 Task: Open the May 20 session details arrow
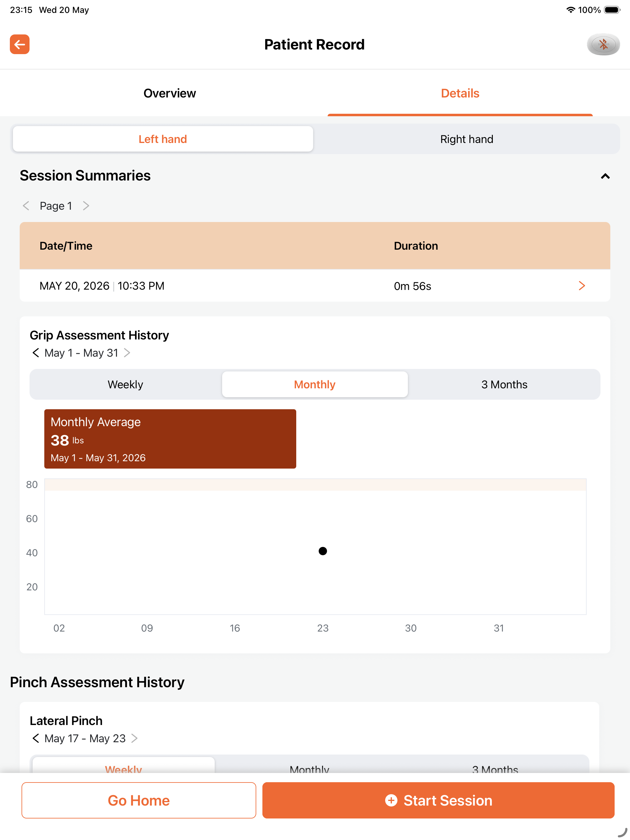coord(582,286)
